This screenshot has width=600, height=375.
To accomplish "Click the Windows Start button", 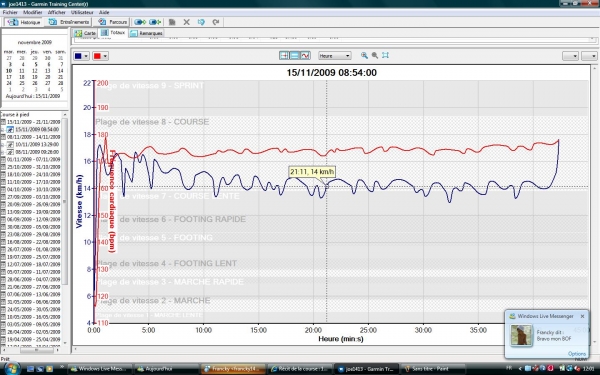I will (11, 368).
